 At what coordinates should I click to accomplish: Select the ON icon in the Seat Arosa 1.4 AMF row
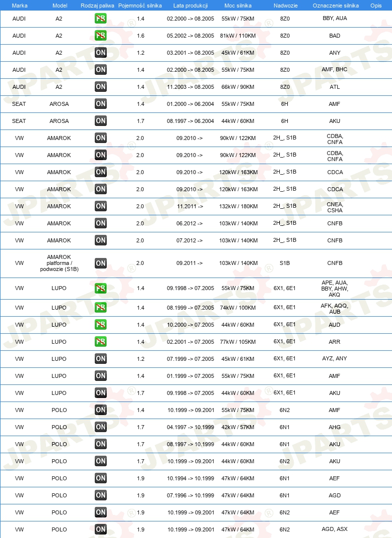click(x=100, y=103)
